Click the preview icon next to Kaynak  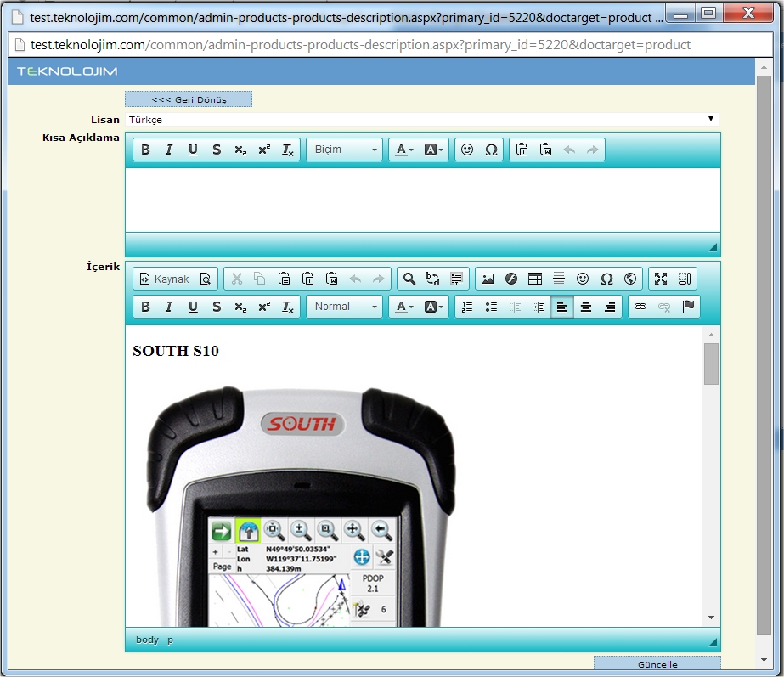tap(205, 279)
